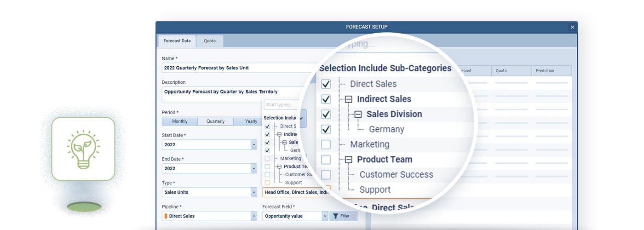644x230 pixels.
Task: Check the Customer Success checkbox in the unmagnified list
Action: point(267,174)
